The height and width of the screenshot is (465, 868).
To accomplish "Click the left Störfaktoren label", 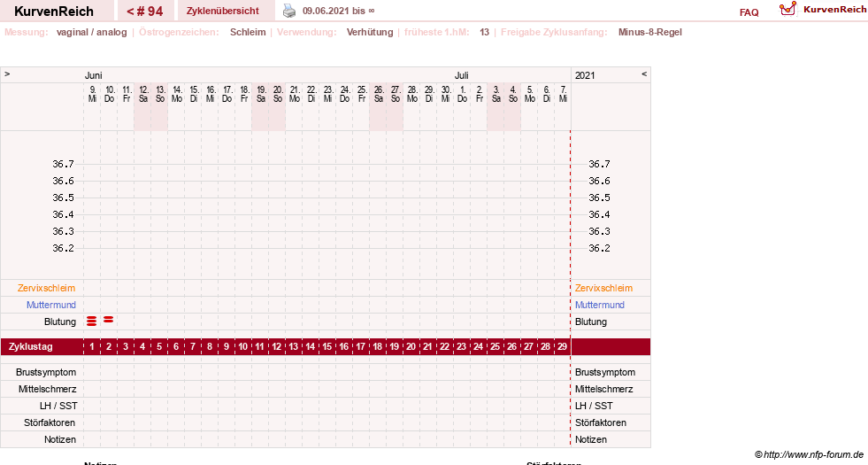I will tap(50, 422).
